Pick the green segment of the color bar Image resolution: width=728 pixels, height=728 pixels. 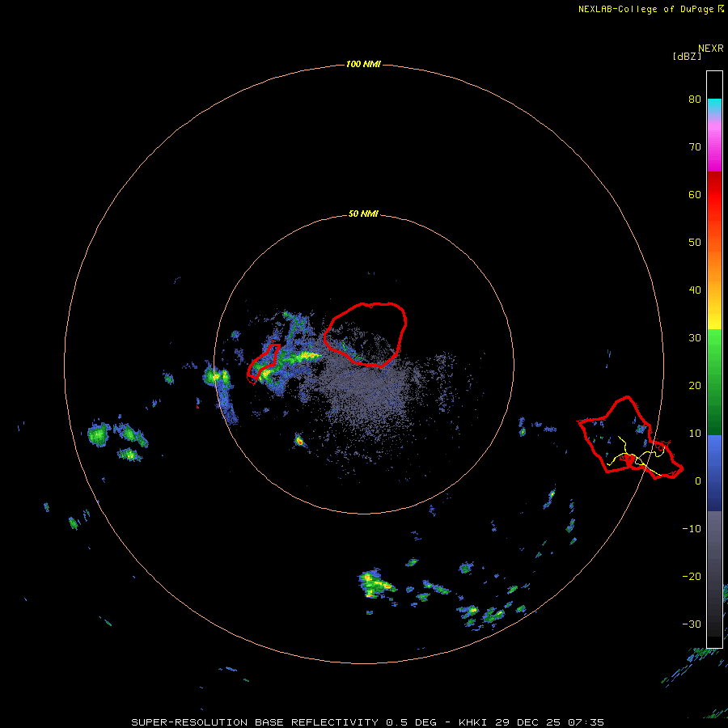(x=714, y=382)
